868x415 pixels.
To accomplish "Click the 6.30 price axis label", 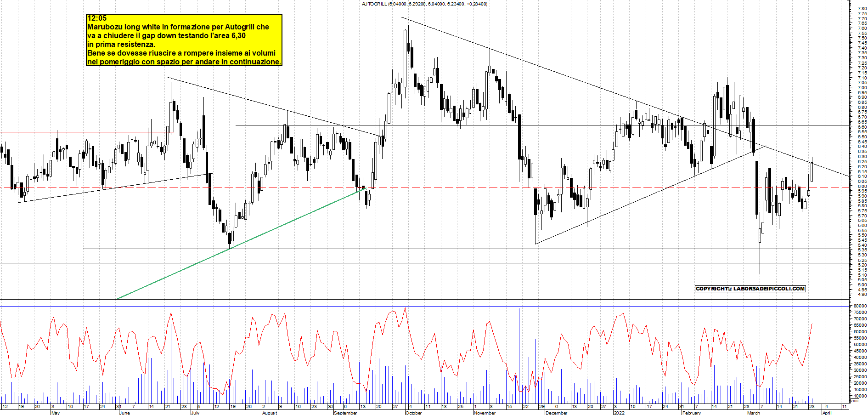I will pos(862,156).
